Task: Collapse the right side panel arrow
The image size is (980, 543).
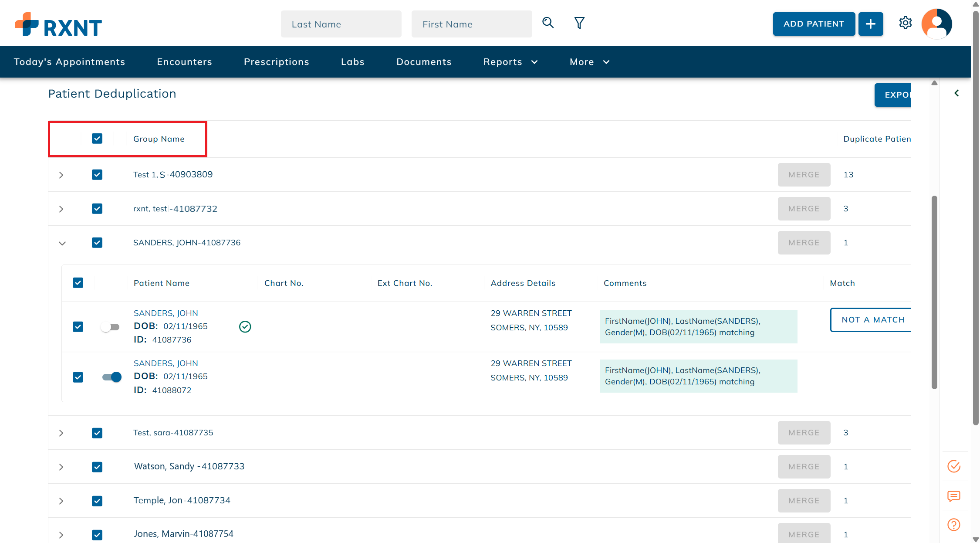Action: [x=956, y=93]
